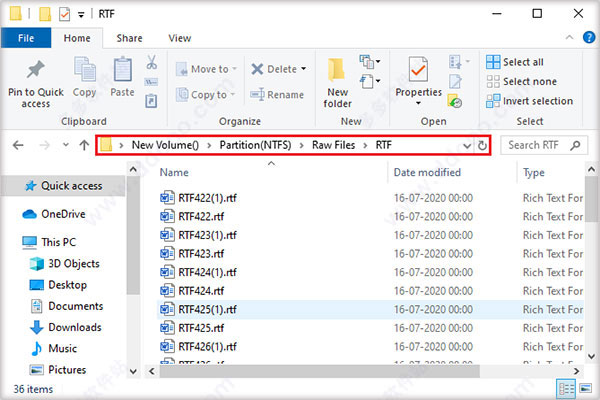Select Quick access in the navigation pane
Image resolution: width=600 pixels, height=400 pixels.
[x=64, y=186]
